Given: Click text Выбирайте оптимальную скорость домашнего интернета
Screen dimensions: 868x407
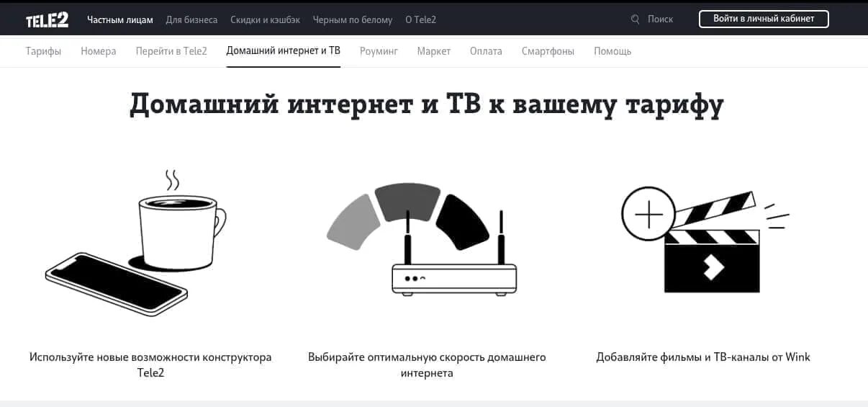Looking at the screenshot, I should pos(427,365).
